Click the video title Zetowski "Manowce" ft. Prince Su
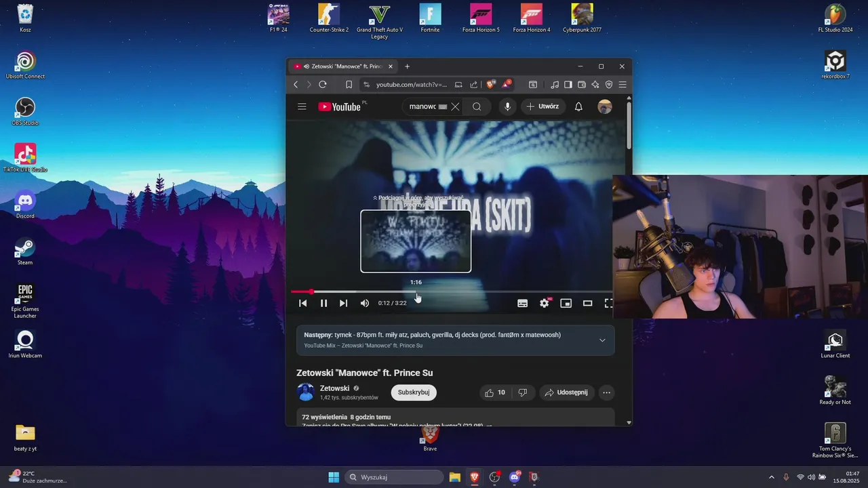Screen dimensions: 868x488 [x=364, y=373]
